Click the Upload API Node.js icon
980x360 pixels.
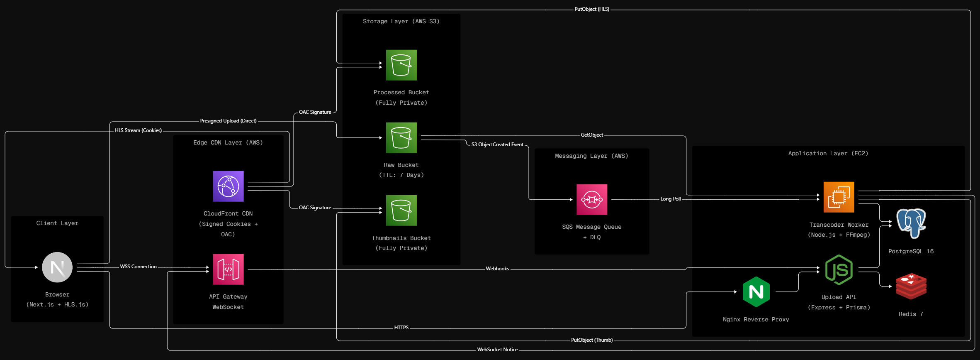[839, 270]
